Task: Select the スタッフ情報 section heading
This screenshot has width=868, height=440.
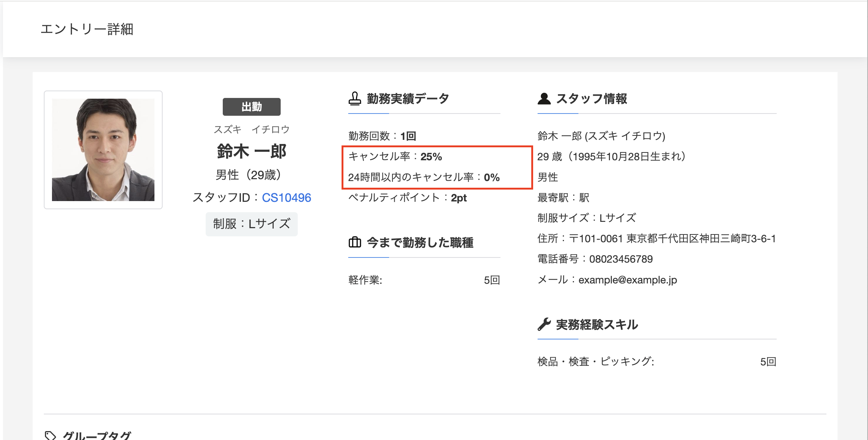Action: tap(591, 99)
